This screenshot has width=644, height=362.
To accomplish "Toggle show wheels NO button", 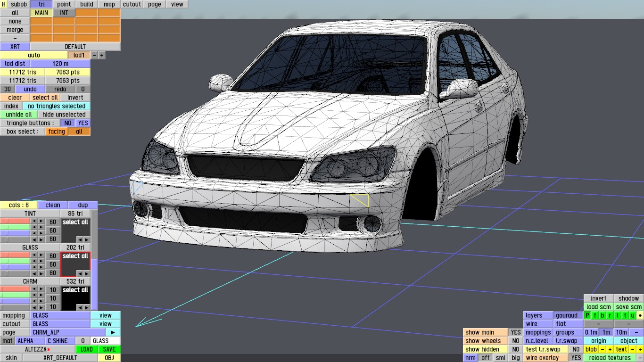I will click(x=516, y=341).
